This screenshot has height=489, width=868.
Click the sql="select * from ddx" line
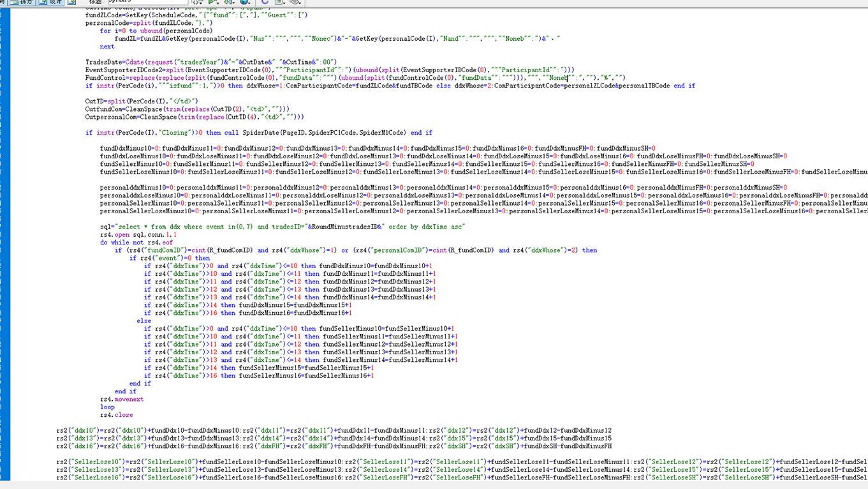(x=283, y=227)
